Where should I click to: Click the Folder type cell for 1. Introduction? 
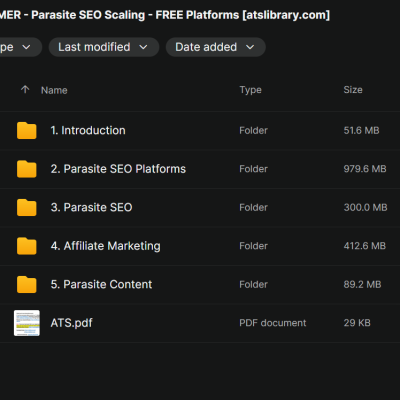click(253, 130)
